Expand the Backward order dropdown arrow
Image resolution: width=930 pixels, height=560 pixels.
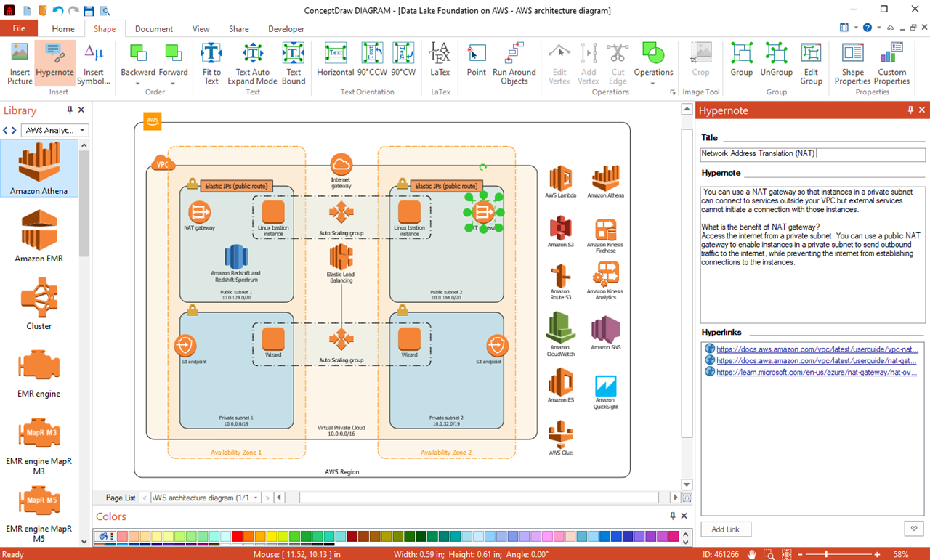(x=138, y=84)
